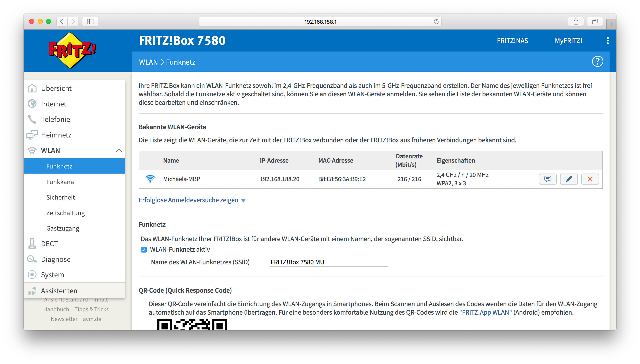
Task: Click the Eigenschaften column header
Action: (x=456, y=160)
